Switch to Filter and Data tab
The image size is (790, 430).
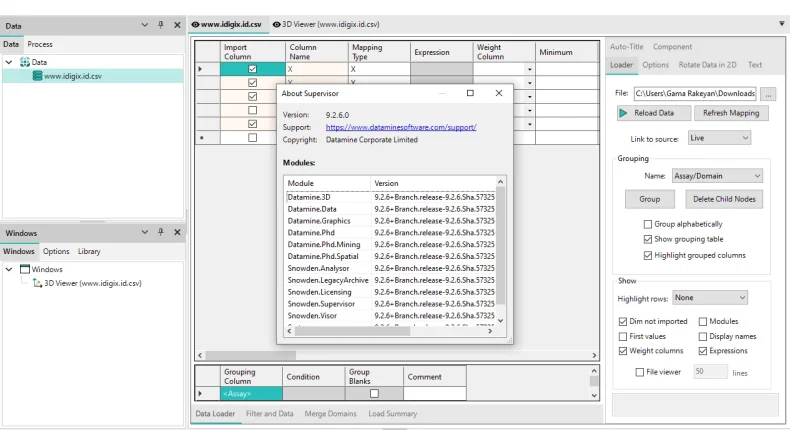point(270,413)
